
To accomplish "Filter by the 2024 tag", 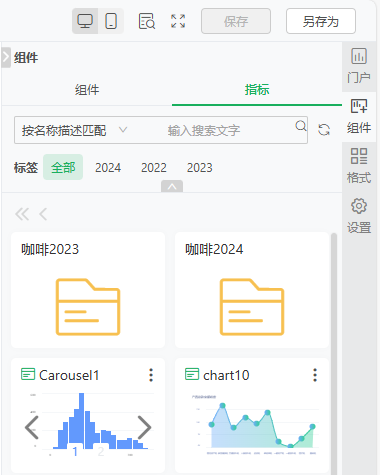I will click(108, 168).
